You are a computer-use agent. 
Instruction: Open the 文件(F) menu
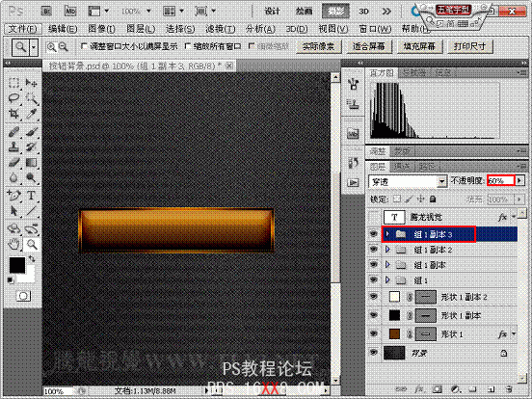22,29
